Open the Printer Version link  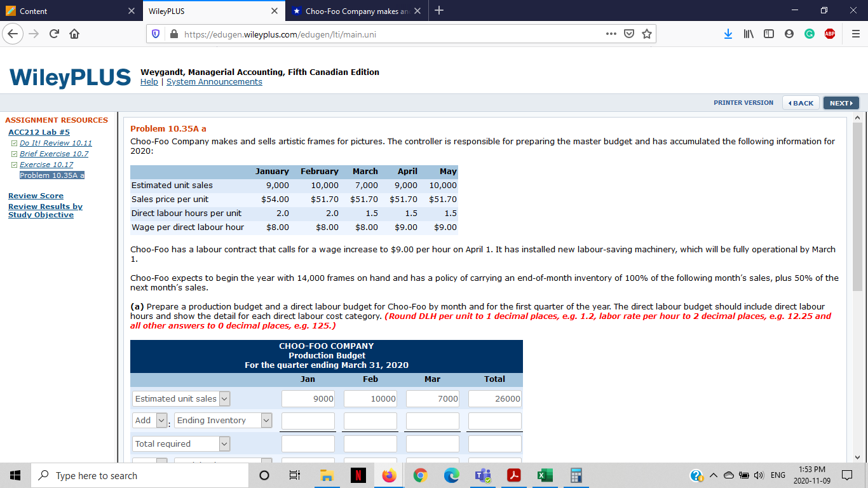(743, 103)
